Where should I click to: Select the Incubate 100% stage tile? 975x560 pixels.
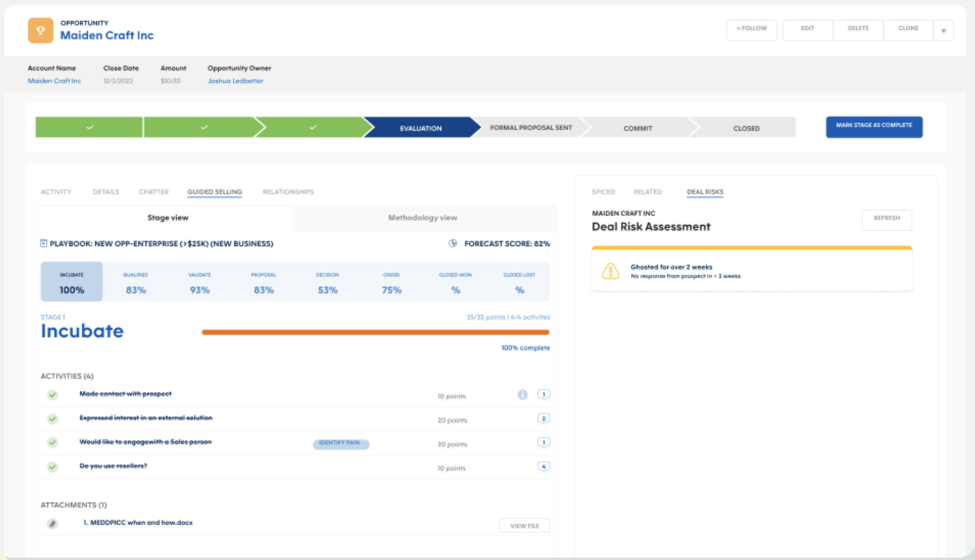[x=72, y=282]
